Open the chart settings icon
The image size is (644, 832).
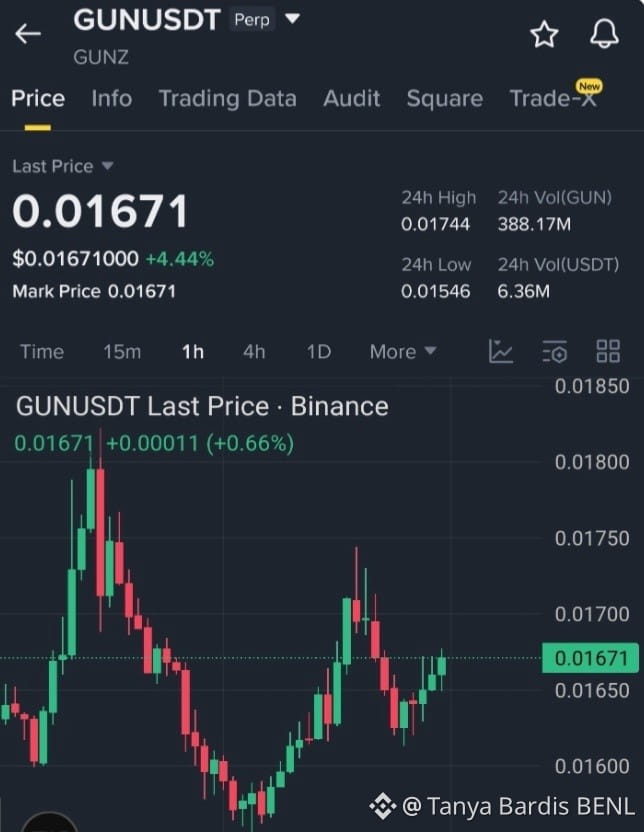tap(555, 351)
